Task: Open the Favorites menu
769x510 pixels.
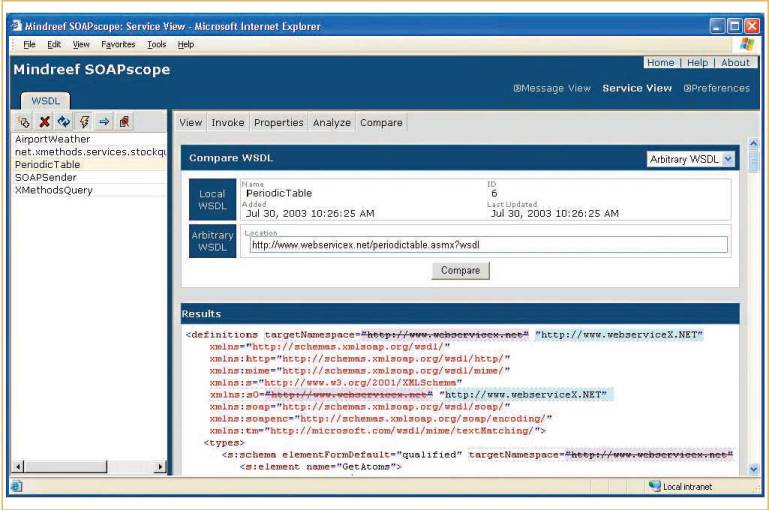Action: coord(118,44)
